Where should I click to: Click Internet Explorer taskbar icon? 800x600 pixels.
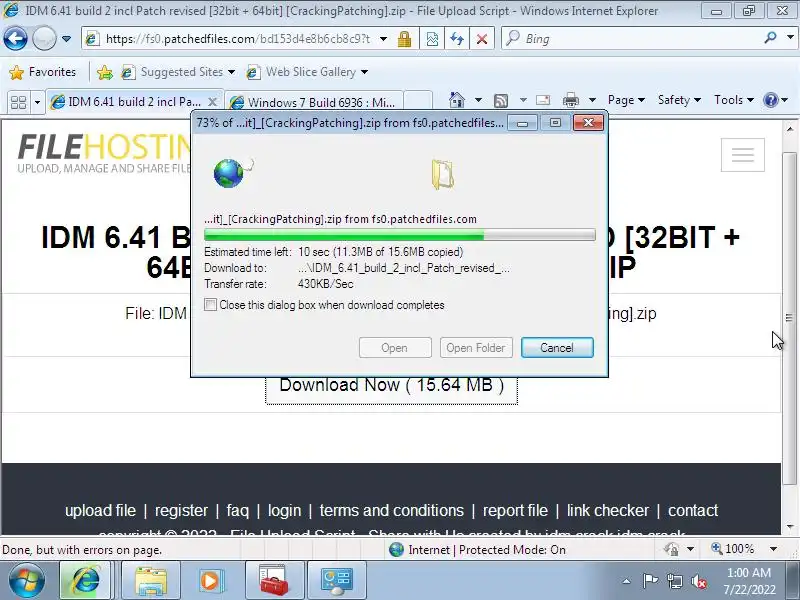coord(85,580)
